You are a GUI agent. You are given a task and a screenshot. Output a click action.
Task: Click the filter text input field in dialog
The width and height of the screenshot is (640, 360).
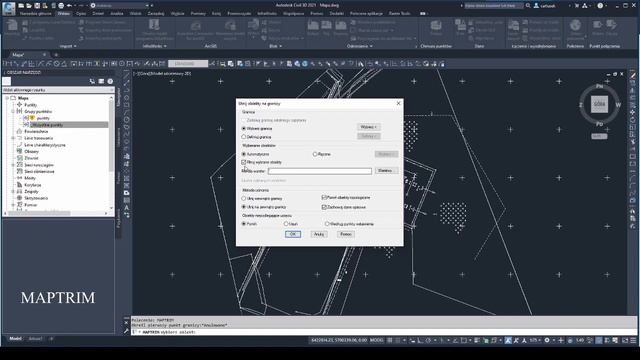[320, 171]
